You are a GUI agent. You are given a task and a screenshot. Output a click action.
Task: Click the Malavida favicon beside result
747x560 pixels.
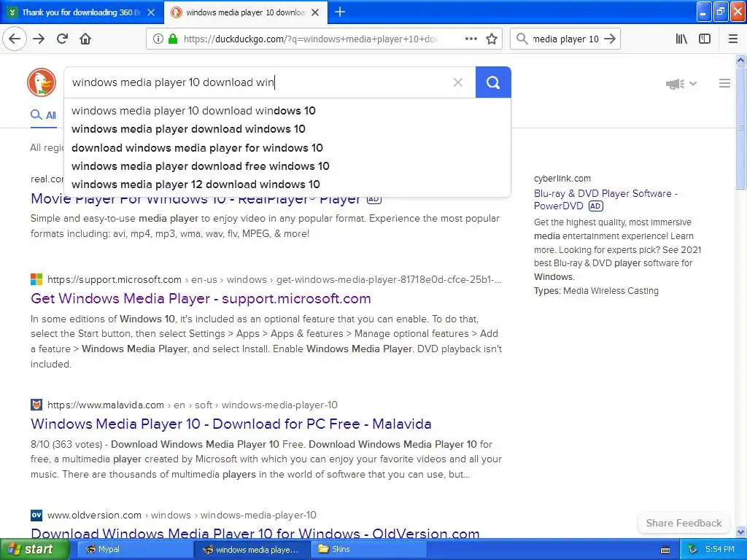click(36, 405)
